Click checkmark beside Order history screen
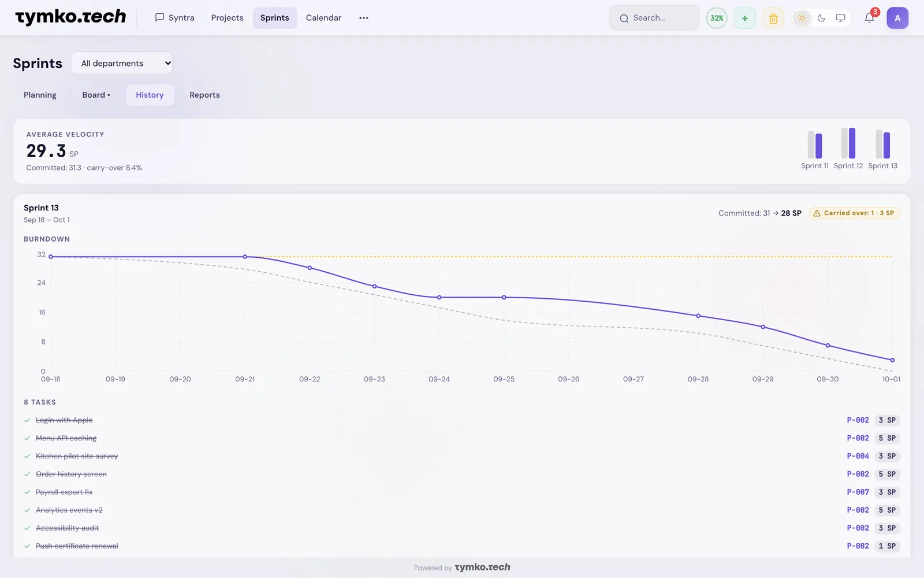Image resolution: width=924 pixels, height=578 pixels. (27, 474)
